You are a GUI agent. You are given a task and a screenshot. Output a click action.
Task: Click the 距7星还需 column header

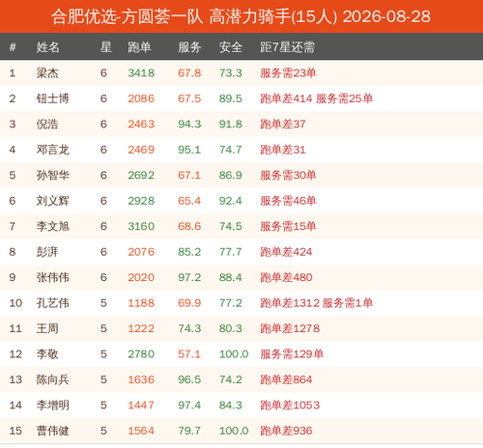(x=287, y=47)
